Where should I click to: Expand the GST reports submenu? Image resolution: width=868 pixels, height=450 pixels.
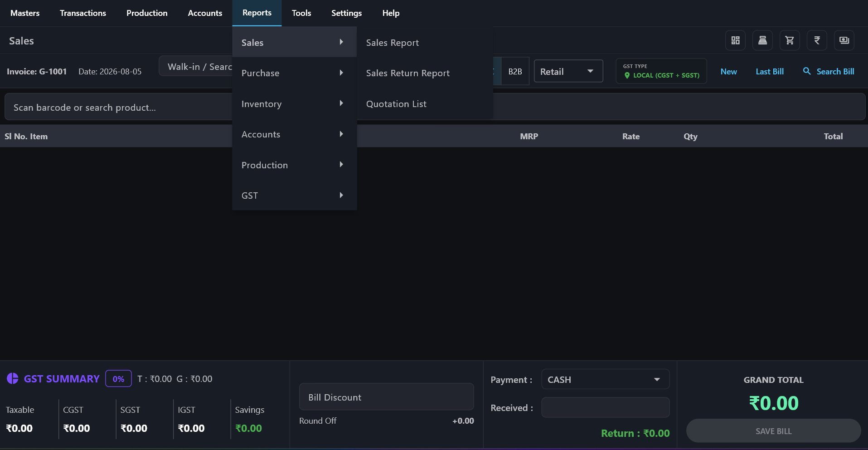(x=294, y=195)
